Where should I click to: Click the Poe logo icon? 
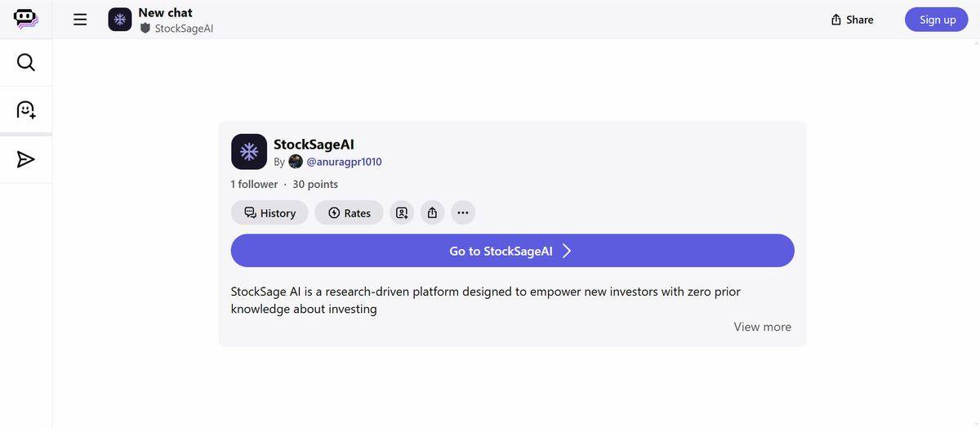25,19
